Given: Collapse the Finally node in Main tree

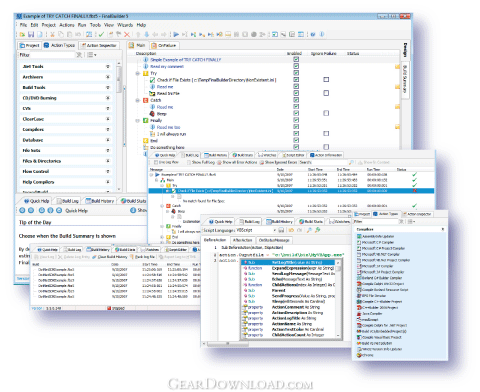Looking at the screenshot, I should tap(137, 121).
